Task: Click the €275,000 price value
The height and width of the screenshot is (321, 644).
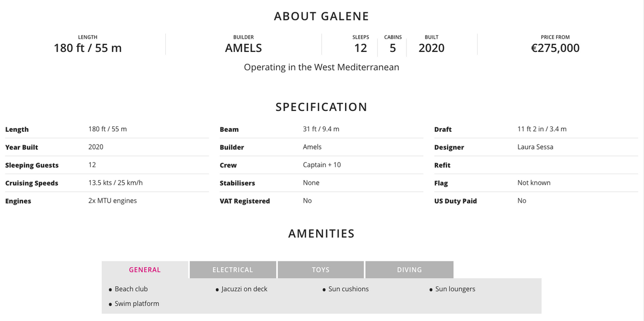Action: point(555,48)
